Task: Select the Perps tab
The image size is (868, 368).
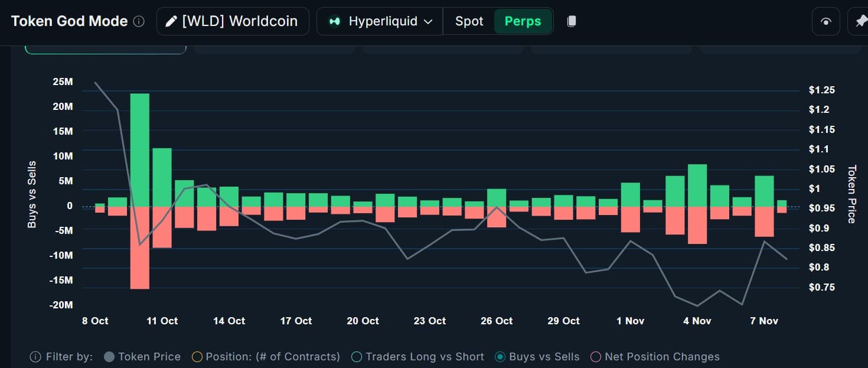Action: [523, 21]
